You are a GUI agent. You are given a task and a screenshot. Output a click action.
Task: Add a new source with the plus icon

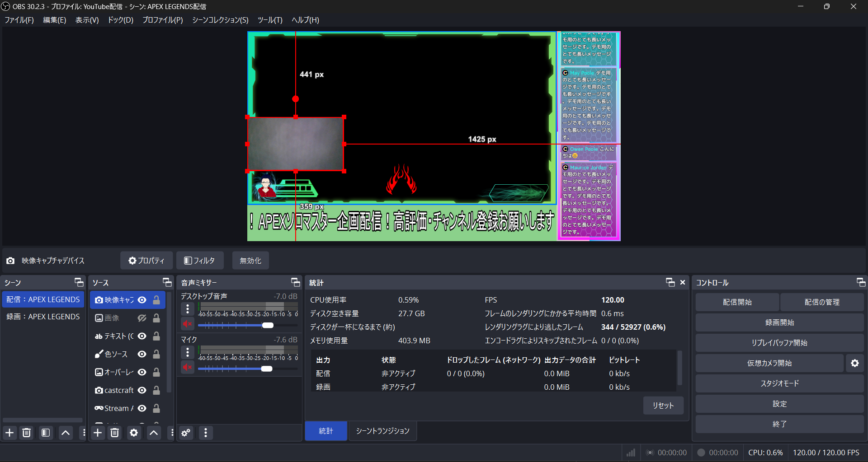(x=98, y=433)
